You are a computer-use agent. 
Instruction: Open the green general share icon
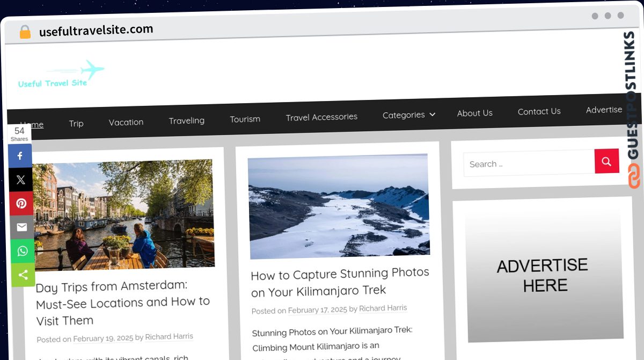coord(23,275)
